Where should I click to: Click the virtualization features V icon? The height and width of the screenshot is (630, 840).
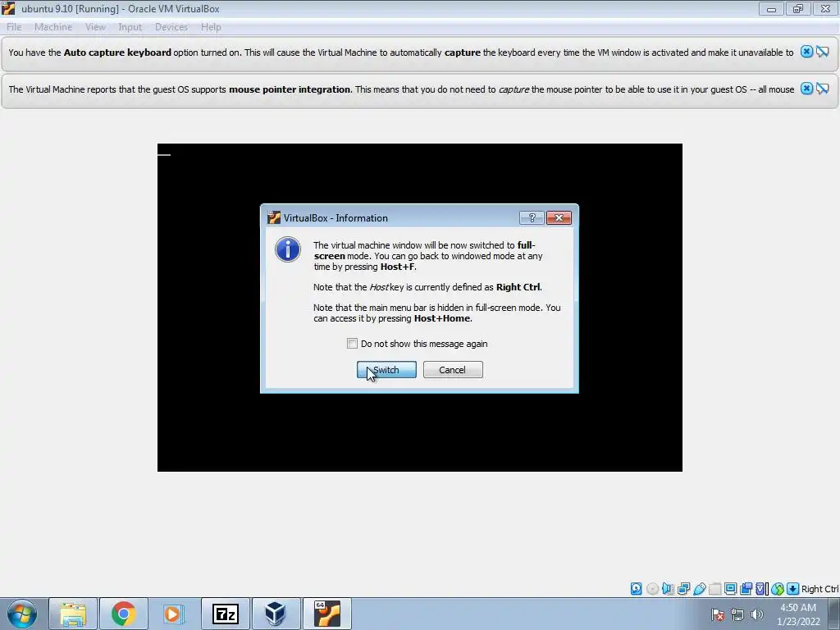[x=761, y=589]
